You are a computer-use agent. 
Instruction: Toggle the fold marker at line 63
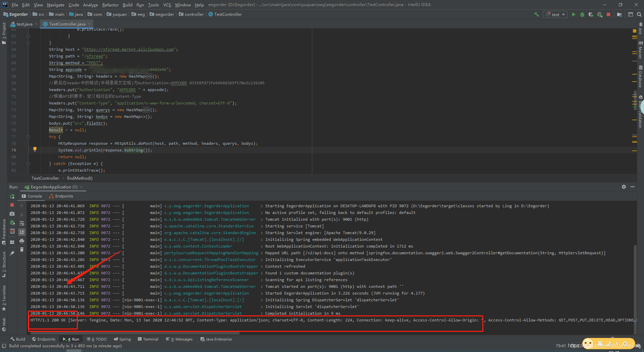tap(29, 43)
